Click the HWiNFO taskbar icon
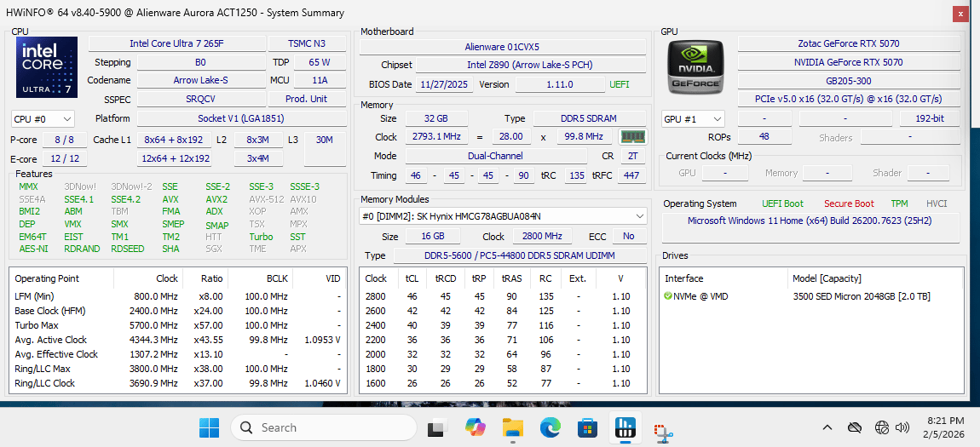This screenshot has height=447, width=980. (x=625, y=427)
